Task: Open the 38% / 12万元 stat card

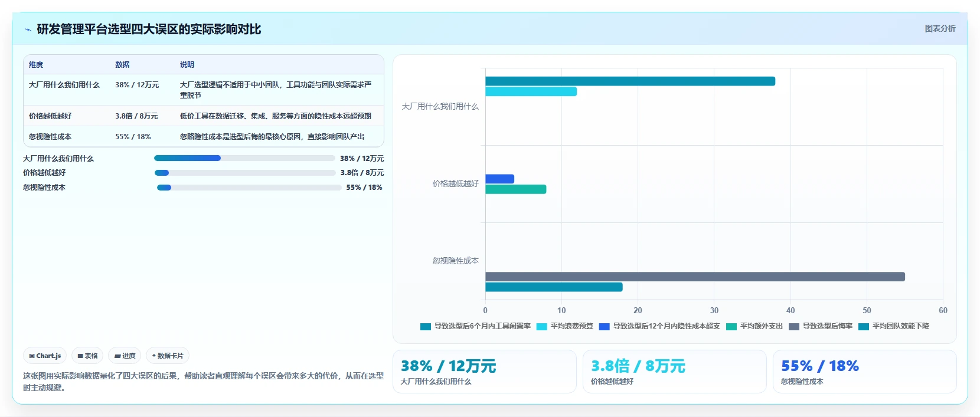Action: point(485,372)
